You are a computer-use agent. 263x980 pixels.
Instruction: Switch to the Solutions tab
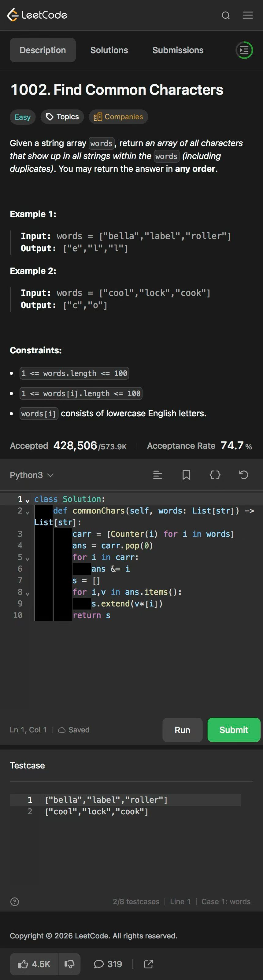[x=109, y=50]
